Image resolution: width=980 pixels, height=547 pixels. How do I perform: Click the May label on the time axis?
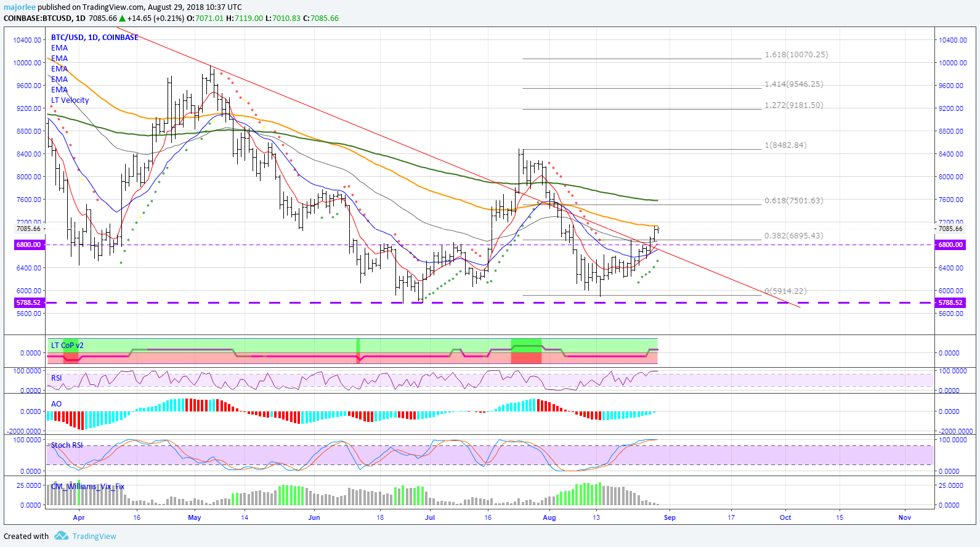195,518
